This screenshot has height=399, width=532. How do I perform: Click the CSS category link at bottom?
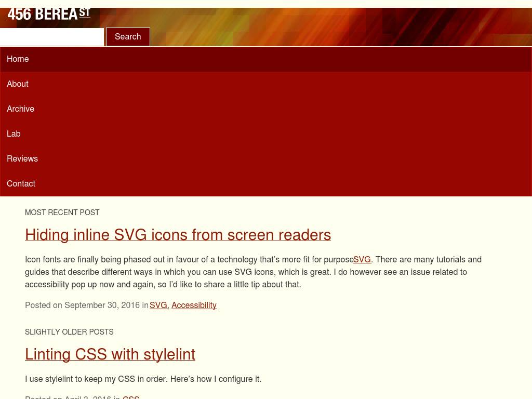(x=131, y=397)
